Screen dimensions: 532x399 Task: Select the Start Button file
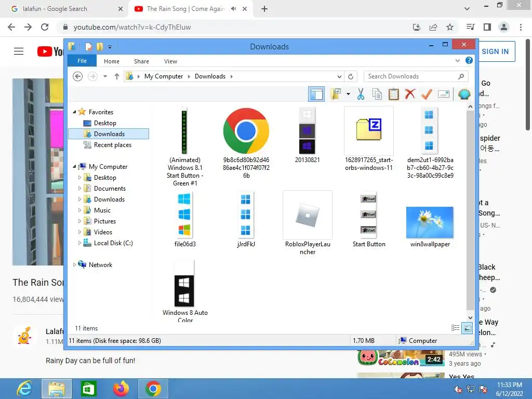tap(369, 219)
